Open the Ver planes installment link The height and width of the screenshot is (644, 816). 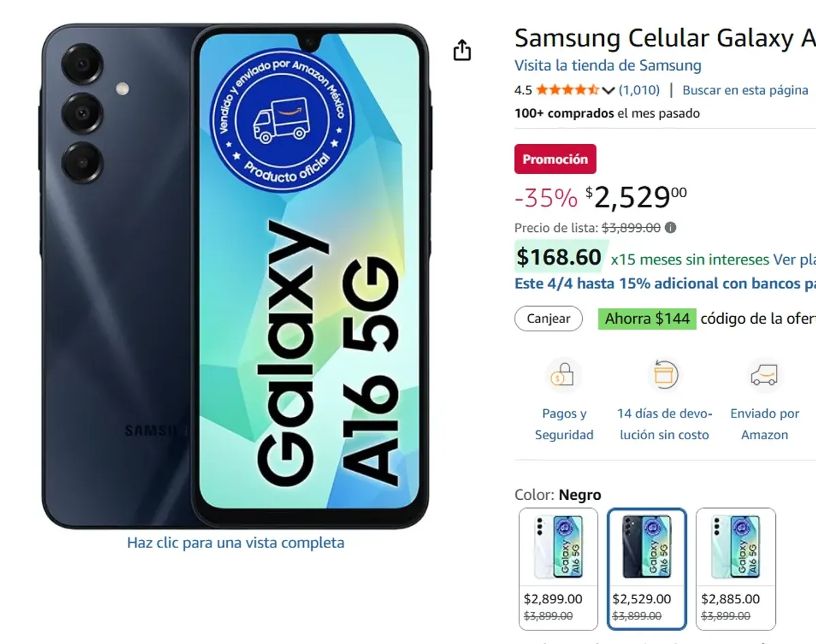(797, 259)
